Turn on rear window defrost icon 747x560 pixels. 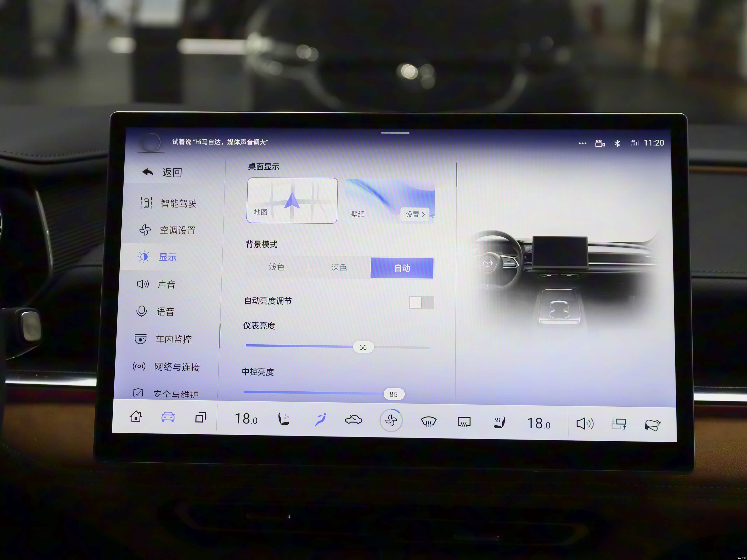(464, 422)
